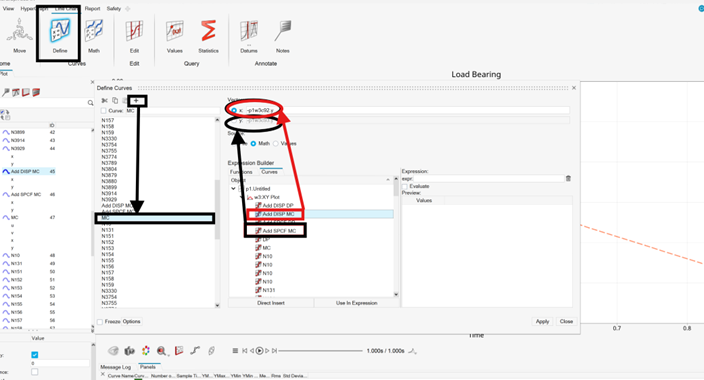Screen dimensions: 704x380
Task: Switch to the Message Log tab
Action: pyautogui.click(x=115, y=367)
